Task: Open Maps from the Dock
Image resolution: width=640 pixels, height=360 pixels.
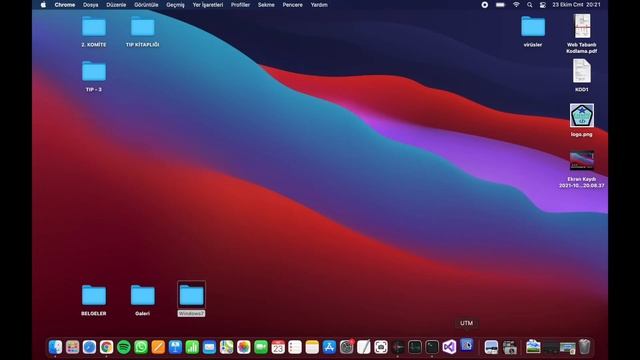Action: click(x=227, y=347)
